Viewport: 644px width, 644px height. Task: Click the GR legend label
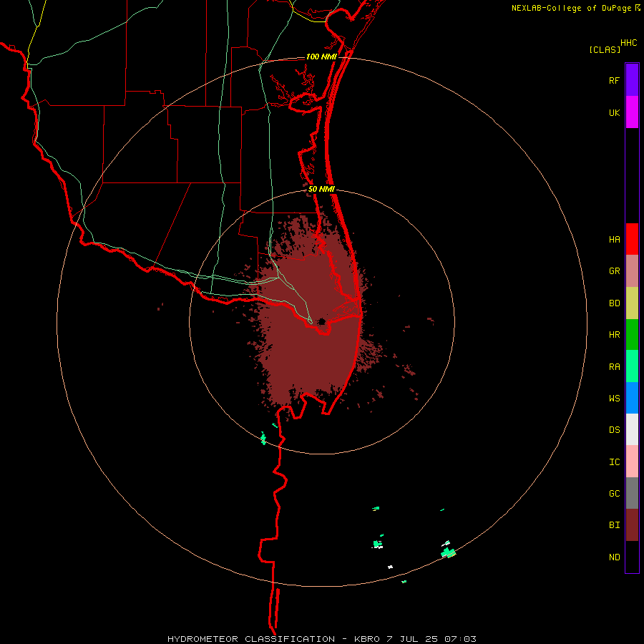point(615,271)
